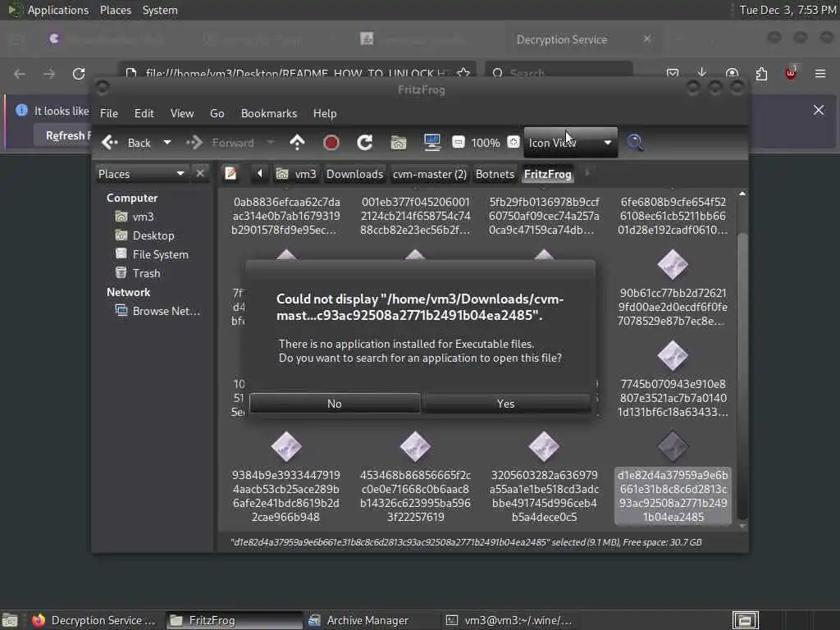840x630 pixels.
Task: Click scrollbar down arrow in file list
Action: 742,526
